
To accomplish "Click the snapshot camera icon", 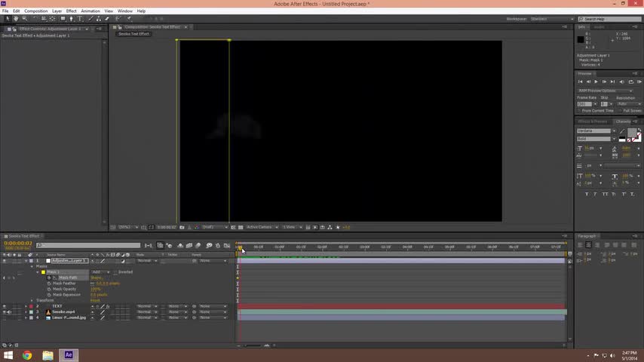I will click(182, 227).
